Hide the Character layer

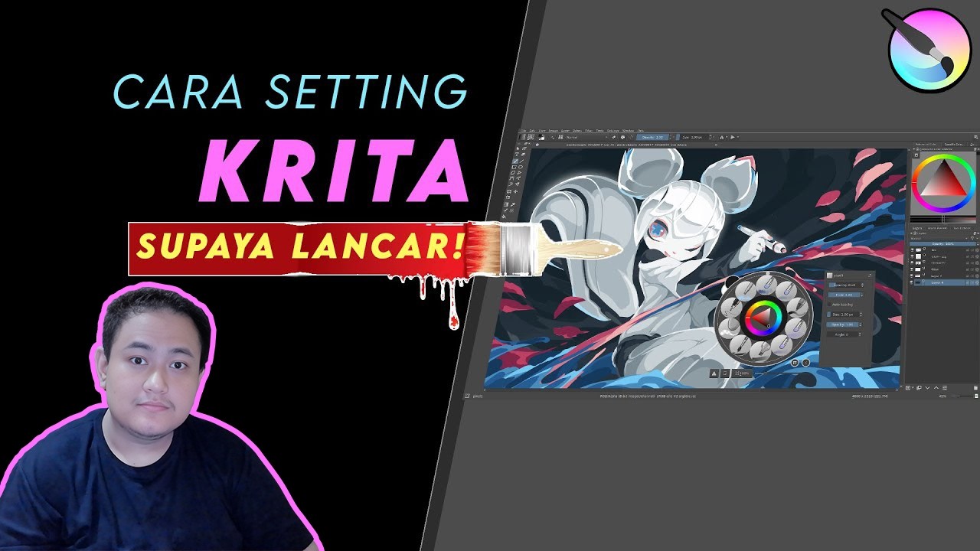pyautogui.click(x=912, y=262)
